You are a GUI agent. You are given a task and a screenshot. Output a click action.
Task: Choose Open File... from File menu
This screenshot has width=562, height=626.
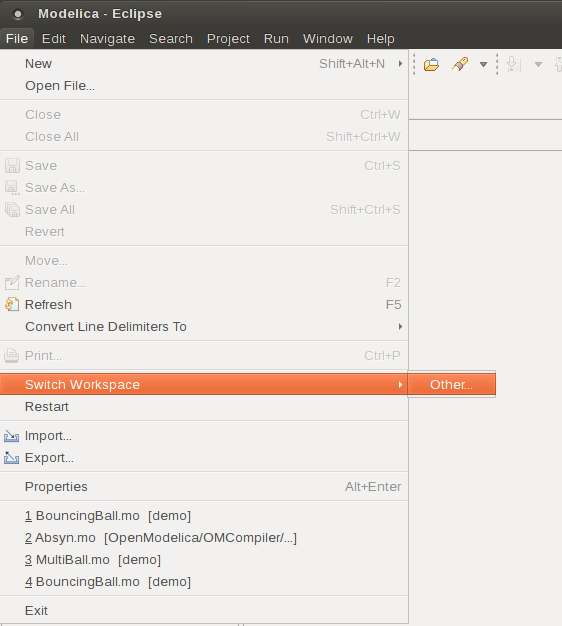[x=204, y=85]
